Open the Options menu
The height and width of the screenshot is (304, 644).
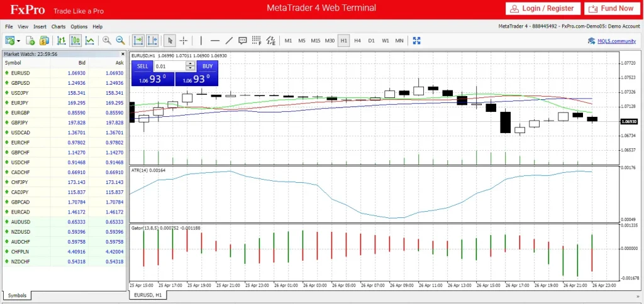pos(79,26)
